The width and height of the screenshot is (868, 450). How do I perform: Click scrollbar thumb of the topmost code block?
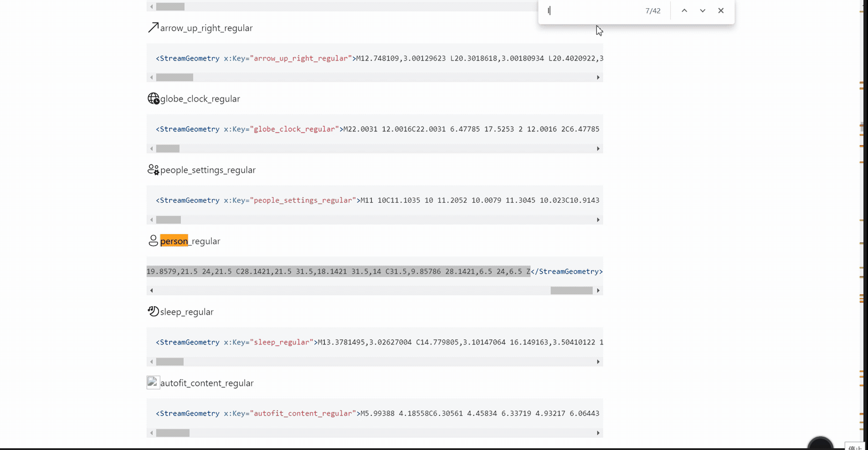point(170,6)
